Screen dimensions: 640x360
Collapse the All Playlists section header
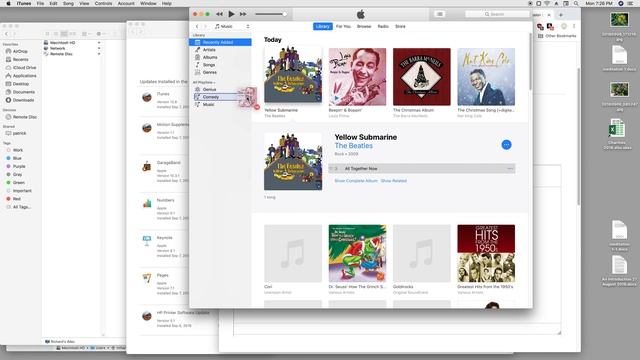pyautogui.click(x=204, y=82)
